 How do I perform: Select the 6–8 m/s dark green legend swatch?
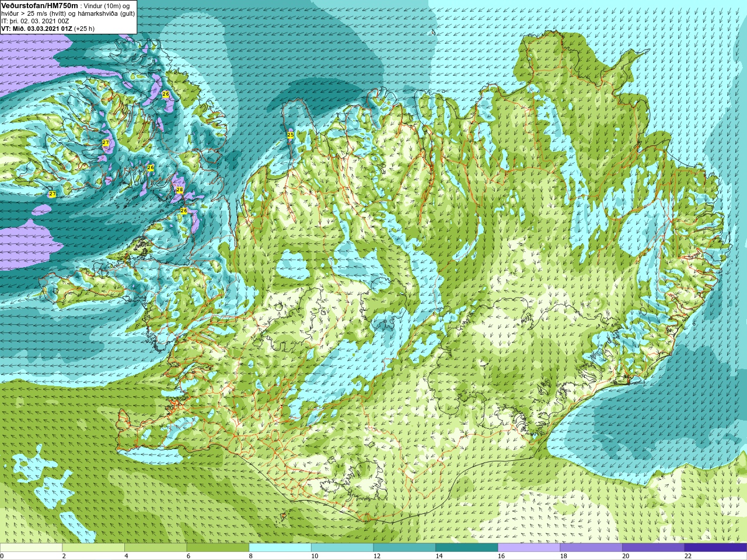[218, 548]
